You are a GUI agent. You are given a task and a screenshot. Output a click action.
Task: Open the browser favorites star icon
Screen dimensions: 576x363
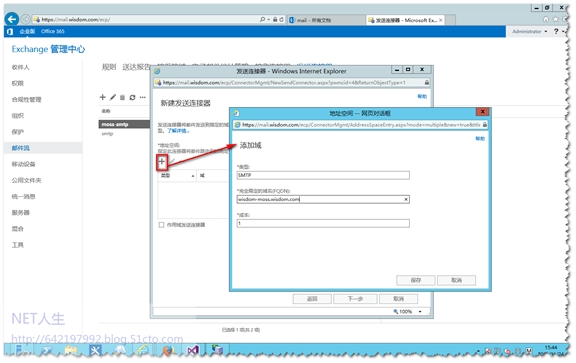coord(556,19)
